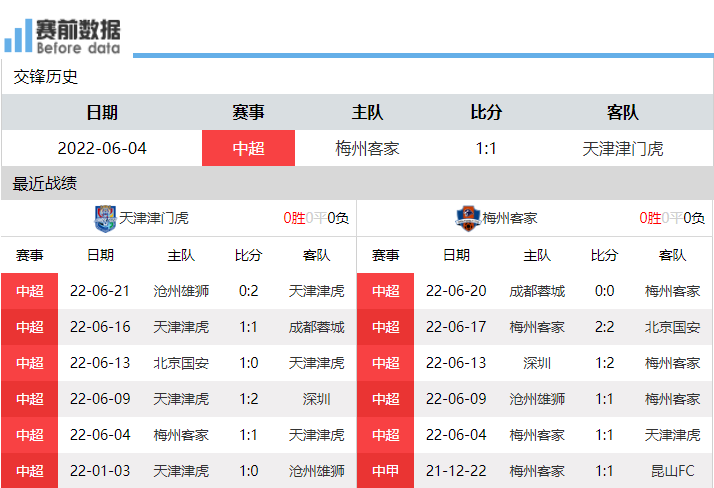Screen dimensions: 714x488
Task: Click the 主队 header in head-to-head table
Action: tap(367, 112)
